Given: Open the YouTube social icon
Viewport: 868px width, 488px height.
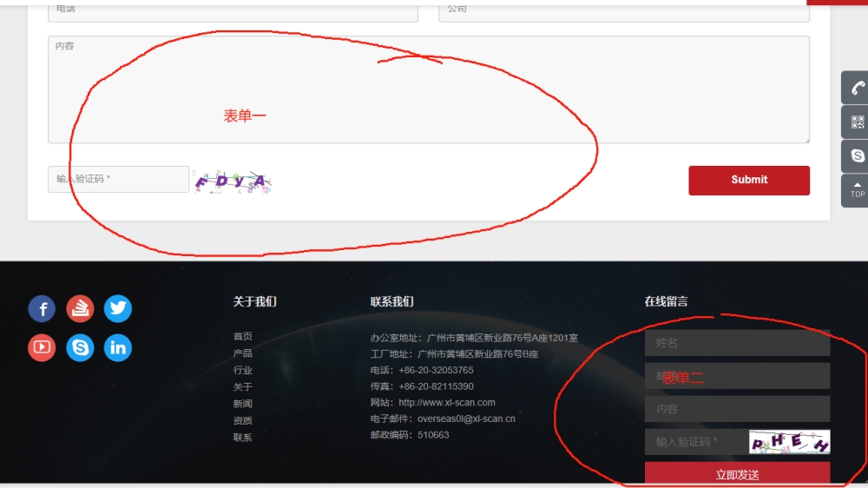Looking at the screenshot, I should pos(42,347).
